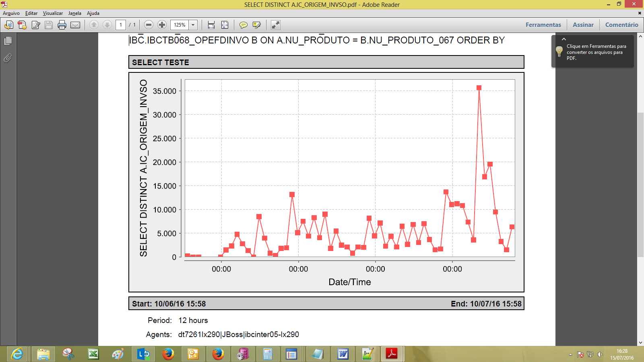Open Ferramentas to convert files
Screen dimensions: 644x362
543,25
